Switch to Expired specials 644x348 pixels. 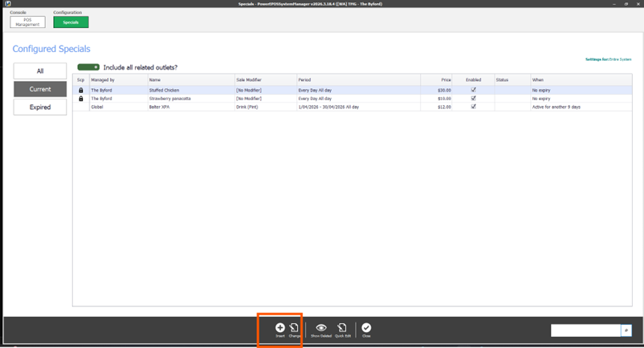[40, 107]
